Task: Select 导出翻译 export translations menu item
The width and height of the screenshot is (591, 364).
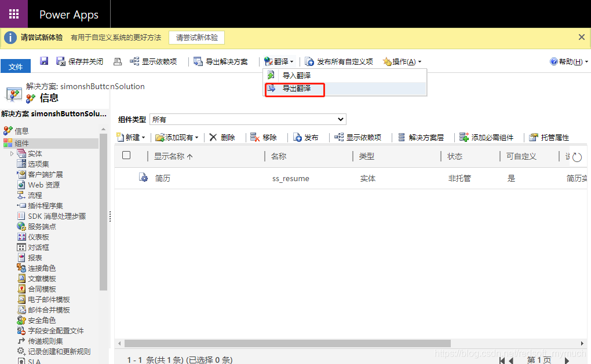Action: pos(345,89)
